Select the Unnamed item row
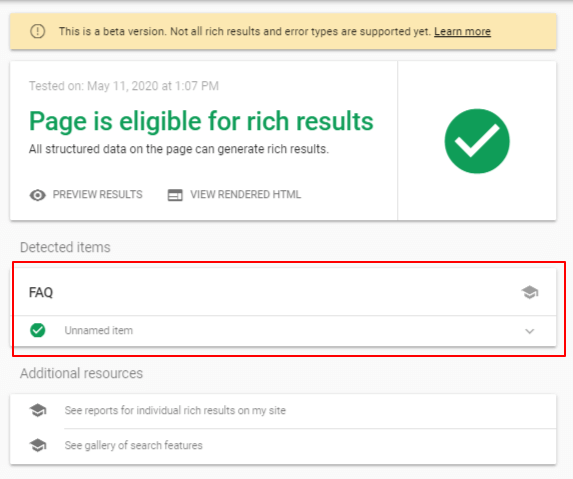The height and width of the screenshot is (479, 573). (283, 331)
